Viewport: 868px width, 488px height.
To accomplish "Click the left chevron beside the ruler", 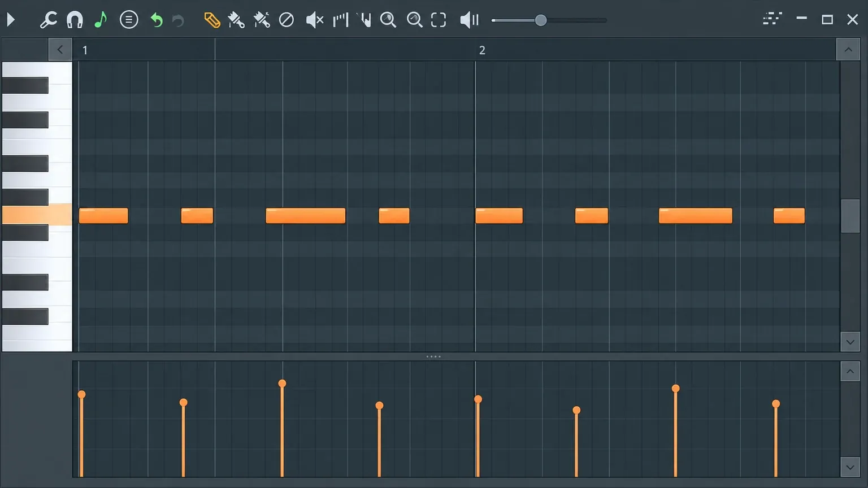I will (60, 50).
